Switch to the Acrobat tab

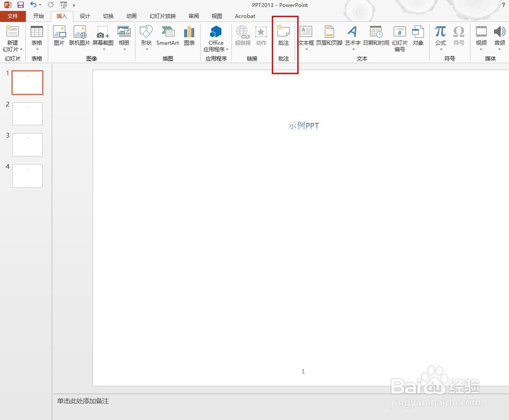[245, 16]
